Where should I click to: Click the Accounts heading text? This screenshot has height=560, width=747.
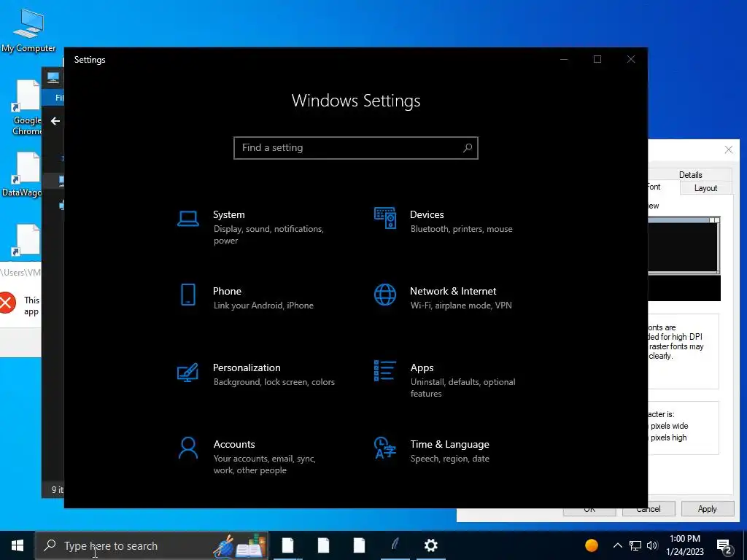[x=234, y=444]
